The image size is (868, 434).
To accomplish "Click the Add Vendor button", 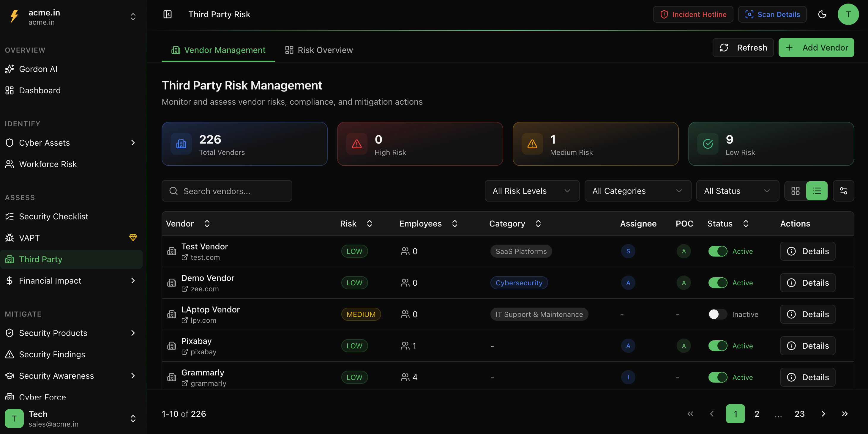I will 816,48.
